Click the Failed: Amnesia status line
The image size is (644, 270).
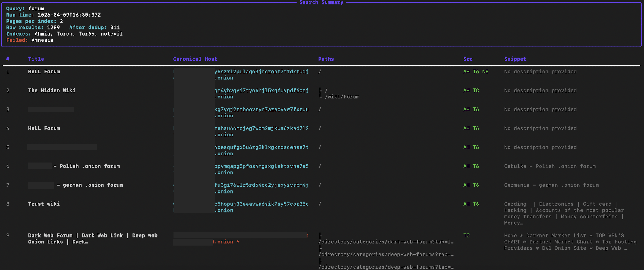(x=30, y=40)
